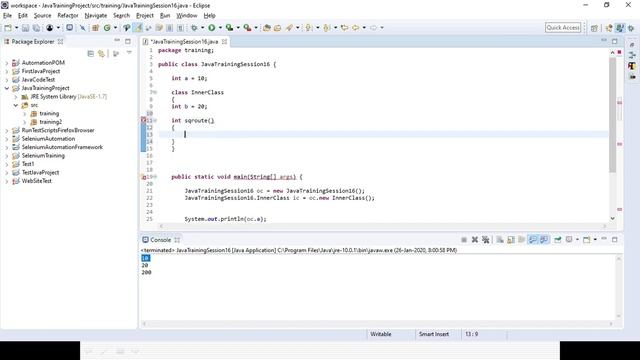Toggle Show Console on Standard Out change

click(533, 240)
